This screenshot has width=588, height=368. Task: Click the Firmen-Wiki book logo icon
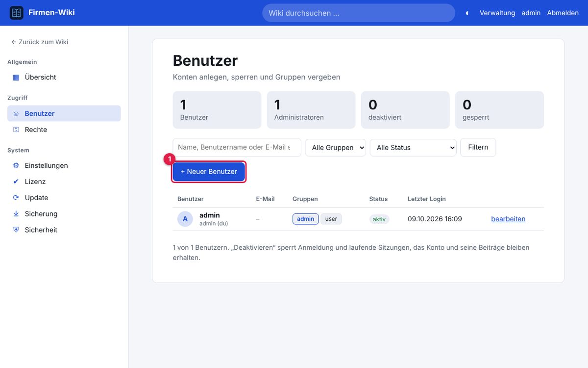(17, 13)
